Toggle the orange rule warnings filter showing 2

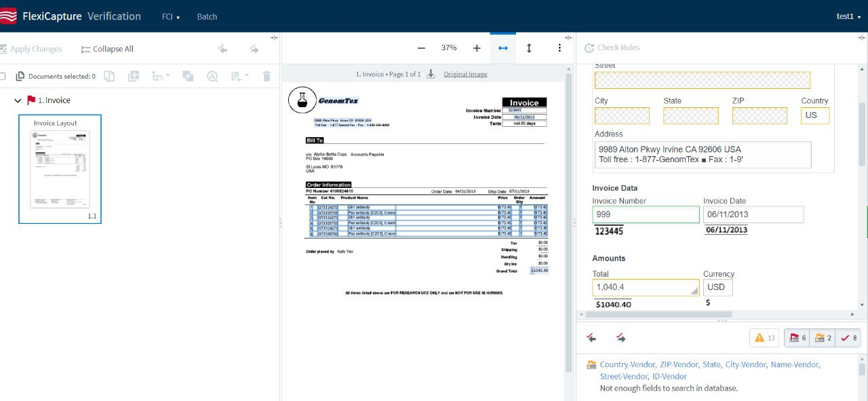[823, 338]
